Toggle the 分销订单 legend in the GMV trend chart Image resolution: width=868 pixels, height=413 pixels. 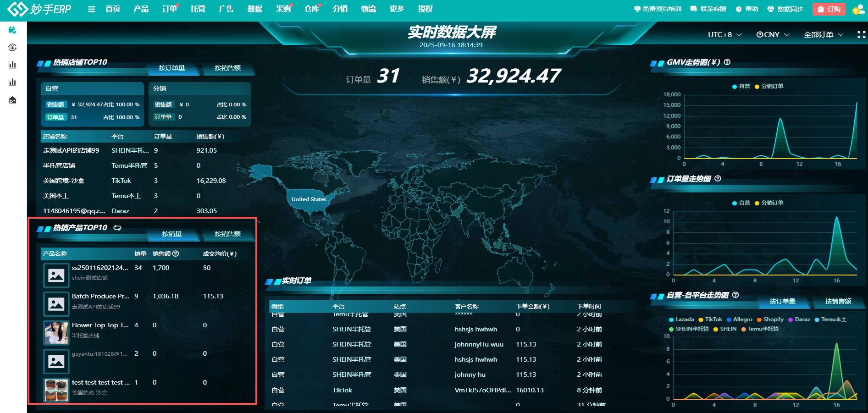769,86
